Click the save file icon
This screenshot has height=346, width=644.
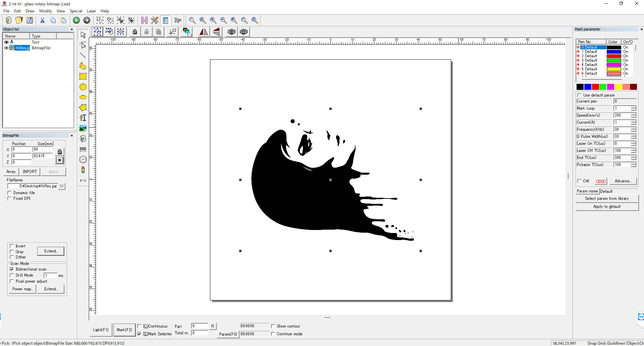pyautogui.click(x=30, y=20)
